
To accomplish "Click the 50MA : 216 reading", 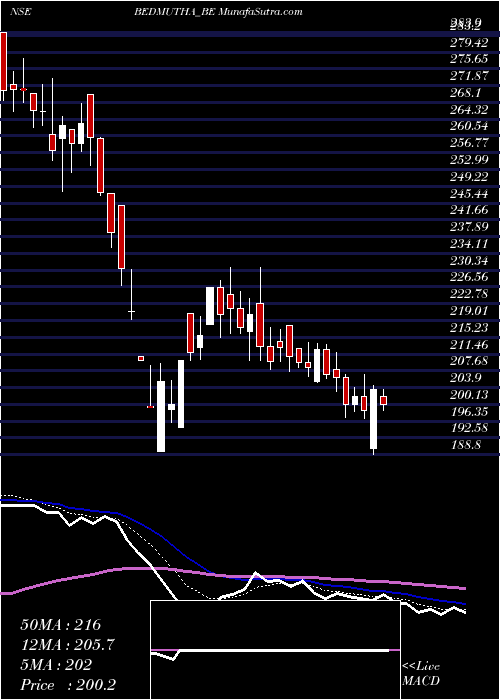I will (61, 625).
